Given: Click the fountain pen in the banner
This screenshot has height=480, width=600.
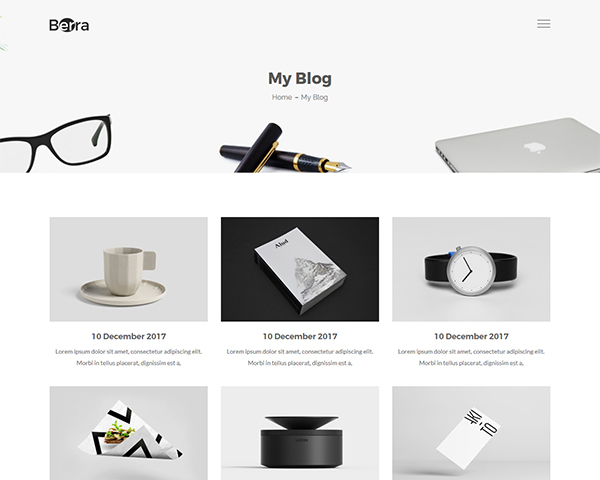Looking at the screenshot, I should [x=285, y=149].
